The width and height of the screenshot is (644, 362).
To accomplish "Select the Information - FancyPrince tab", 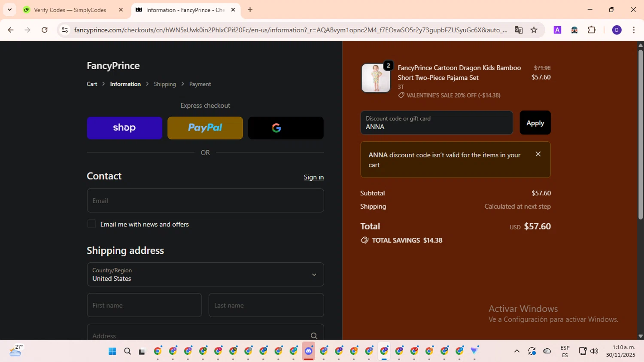I will tap(185, 10).
